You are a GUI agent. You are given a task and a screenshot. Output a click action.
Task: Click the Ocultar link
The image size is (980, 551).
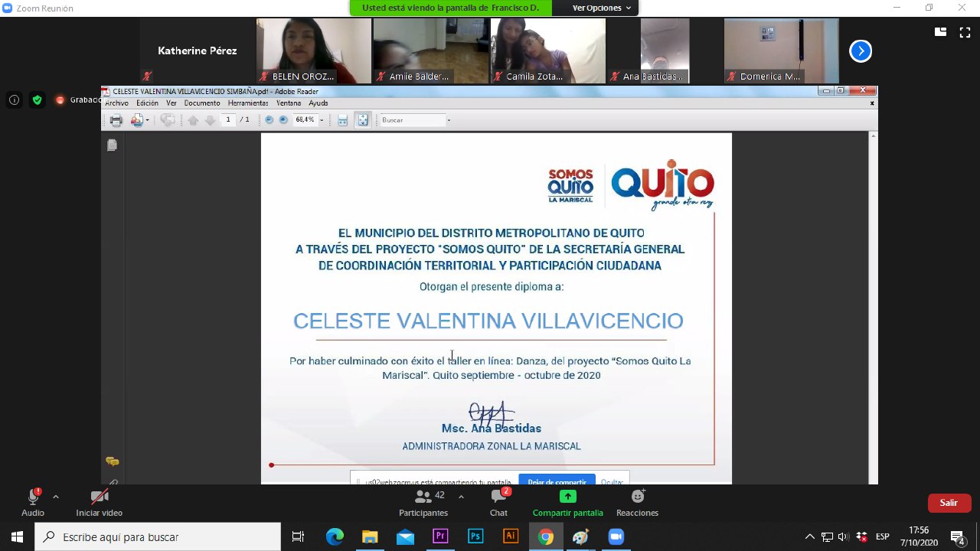click(x=612, y=481)
